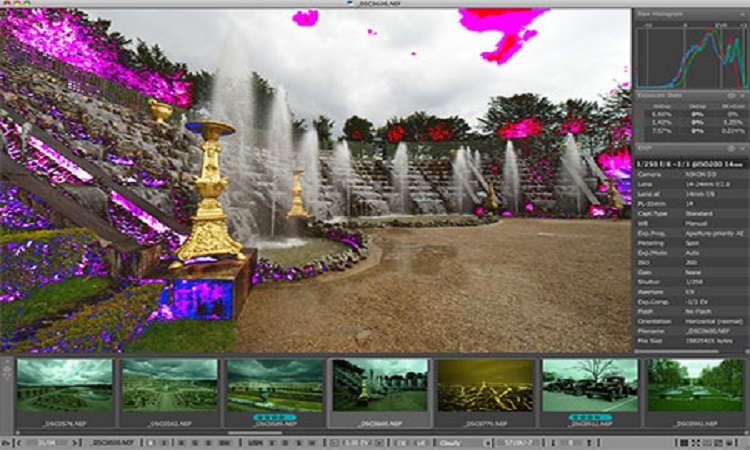Open EXIF panel settings gear

[731, 147]
